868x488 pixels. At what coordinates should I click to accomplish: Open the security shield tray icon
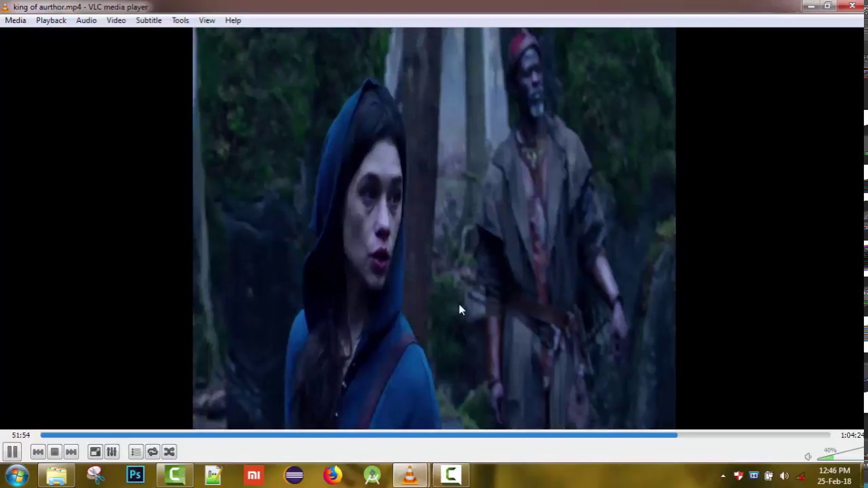tap(738, 476)
